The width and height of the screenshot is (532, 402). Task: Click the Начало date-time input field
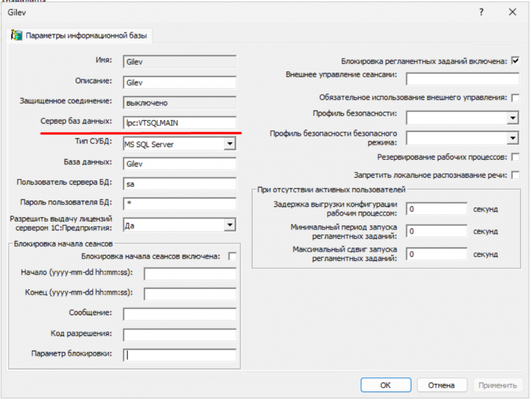(x=190, y=274)
